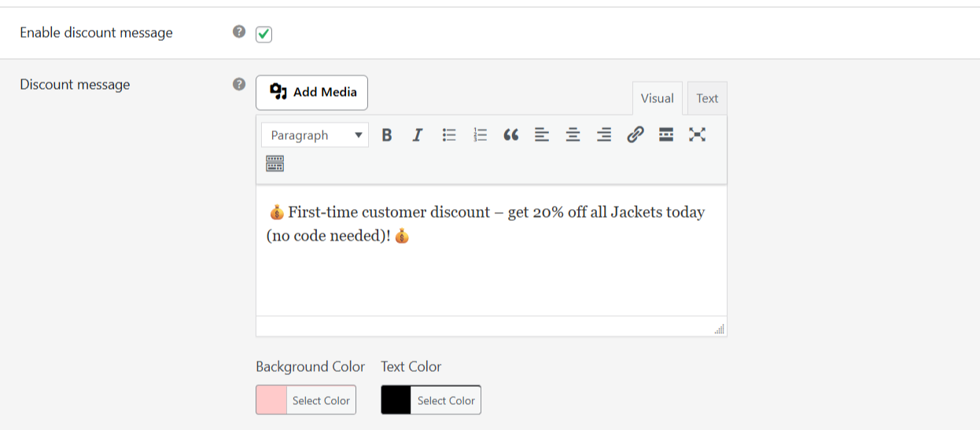Screen dimensions: 980x430
Task: Uncheck the Enable discount message checkbox
Action: point(264,34)
